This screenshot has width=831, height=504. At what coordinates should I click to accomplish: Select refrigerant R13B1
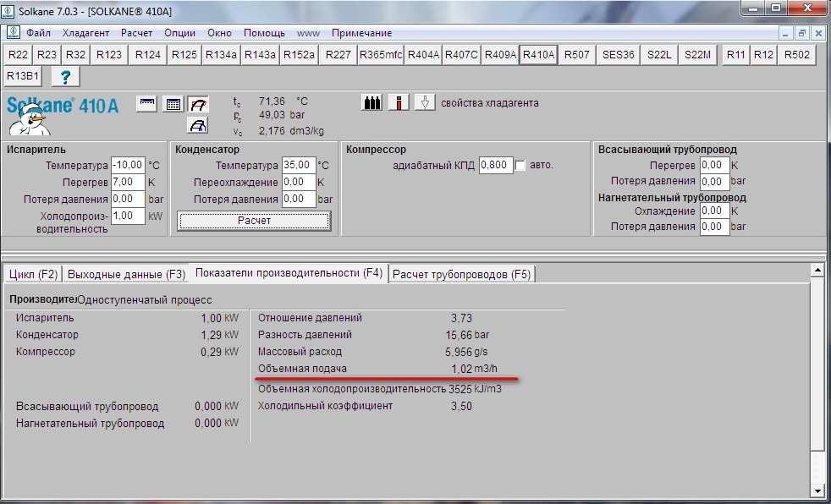tap(23, 76)
